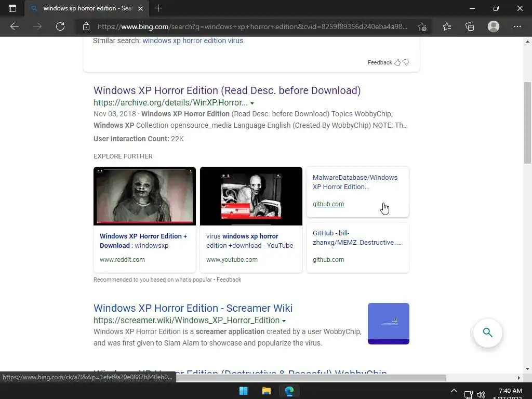Give thumbs down feedback

pyautogui.click(x=406, y=62)
